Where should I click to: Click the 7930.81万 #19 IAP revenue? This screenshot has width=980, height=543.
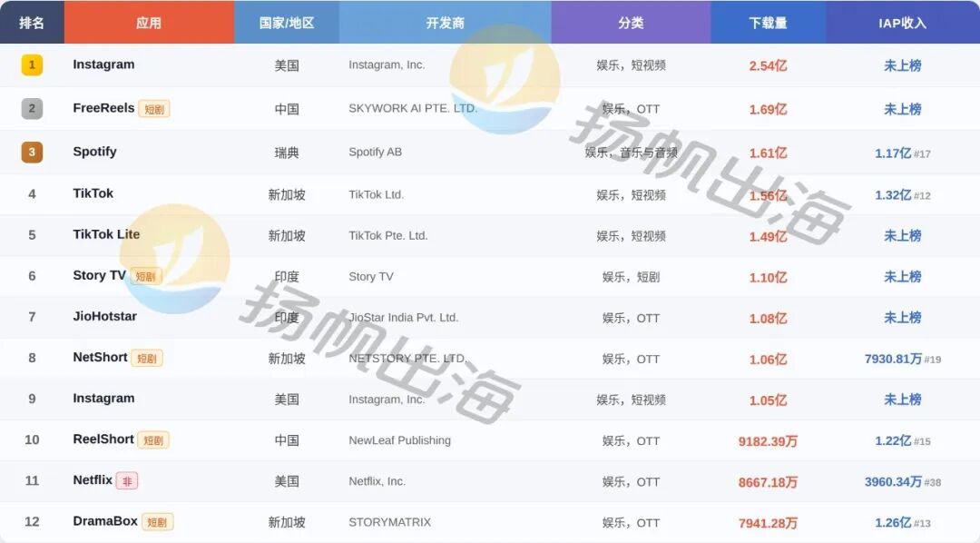click(903, 359)
